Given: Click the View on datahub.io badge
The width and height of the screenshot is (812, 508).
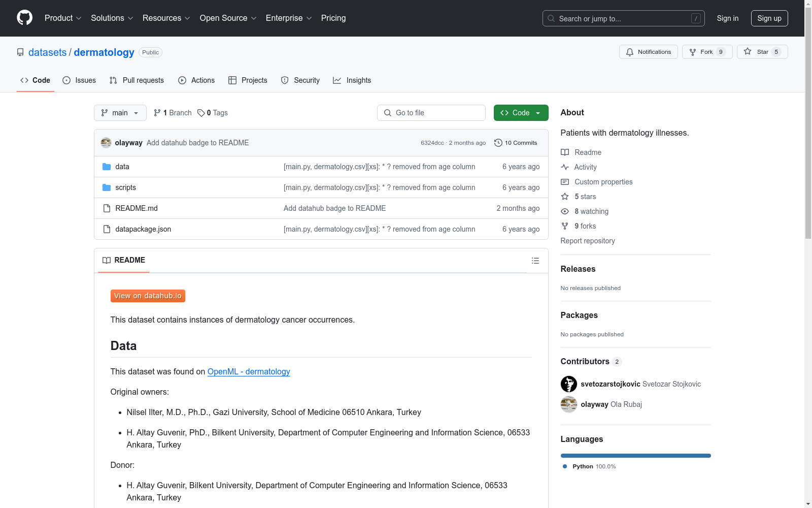Looking at the screenshot, I should tap(148, 296).
